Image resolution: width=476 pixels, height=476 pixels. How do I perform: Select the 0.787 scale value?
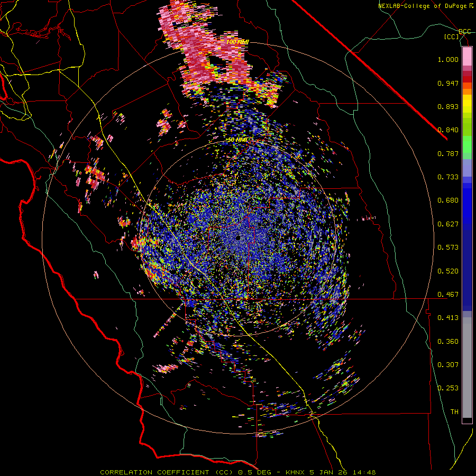coord(448,153)
